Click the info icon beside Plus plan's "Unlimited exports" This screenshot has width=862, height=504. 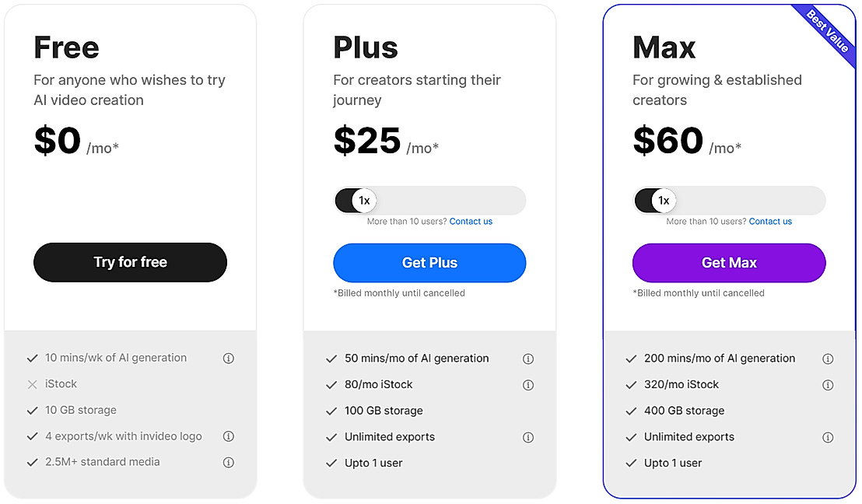pos(528,436)
